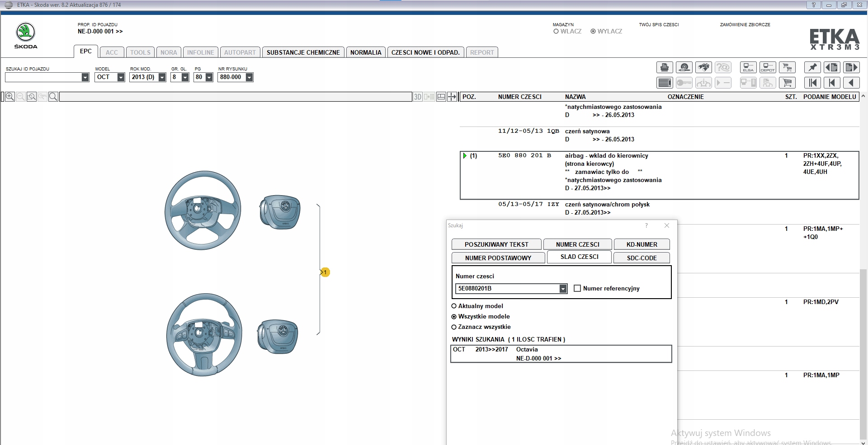Open the single shopping cart icon

point(788,83)
